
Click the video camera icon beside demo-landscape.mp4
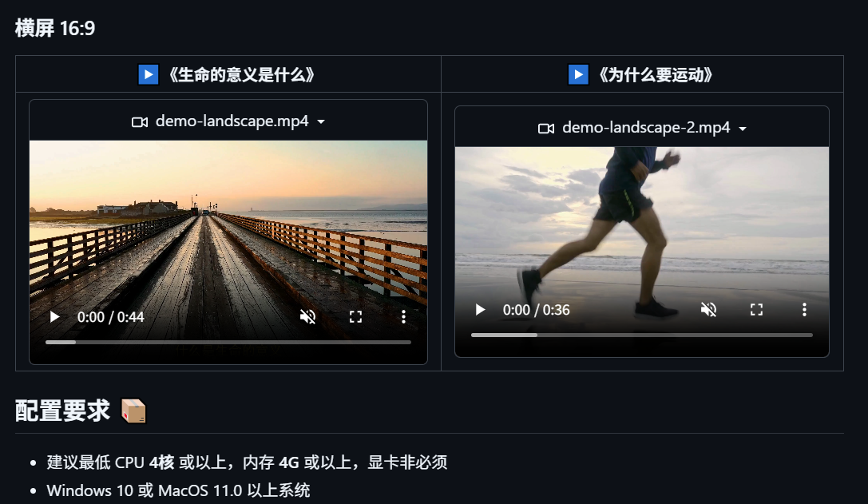point(140,122)
